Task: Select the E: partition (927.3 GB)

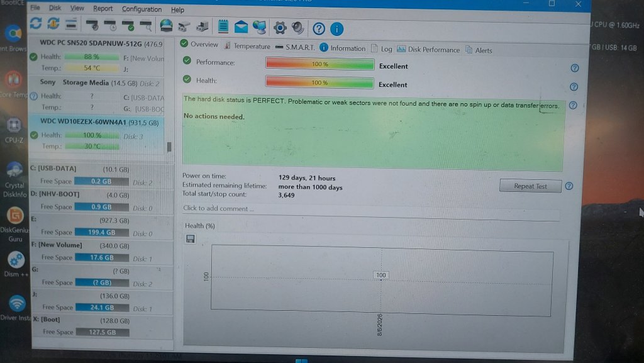Action: coord(102,226)
